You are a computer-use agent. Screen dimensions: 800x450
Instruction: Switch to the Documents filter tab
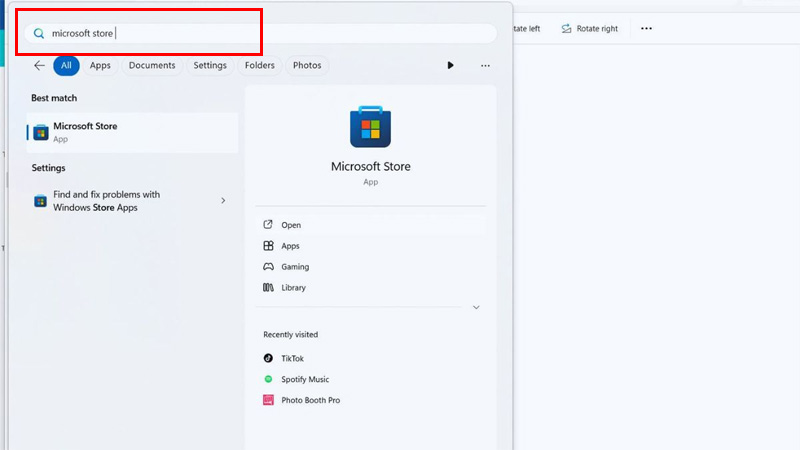point(152,65)
